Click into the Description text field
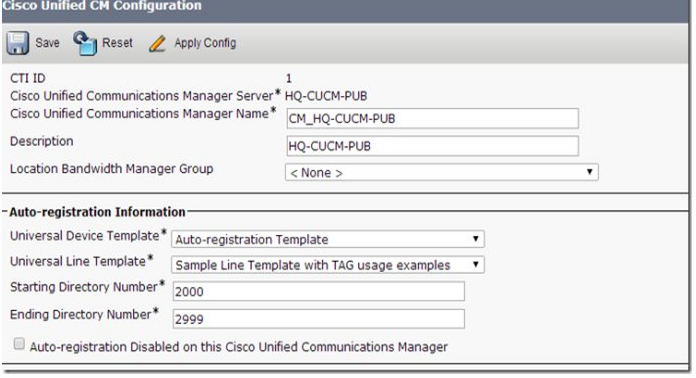This screenshot has width=696, height=378. tap(433, 146)
